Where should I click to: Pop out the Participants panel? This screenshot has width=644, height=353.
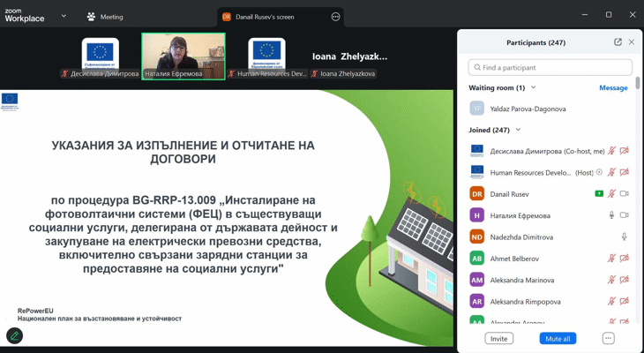click(x=618, y=41)
